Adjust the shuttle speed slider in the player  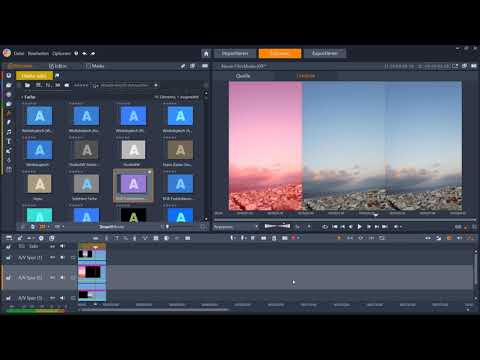click(x=277, y=226)
